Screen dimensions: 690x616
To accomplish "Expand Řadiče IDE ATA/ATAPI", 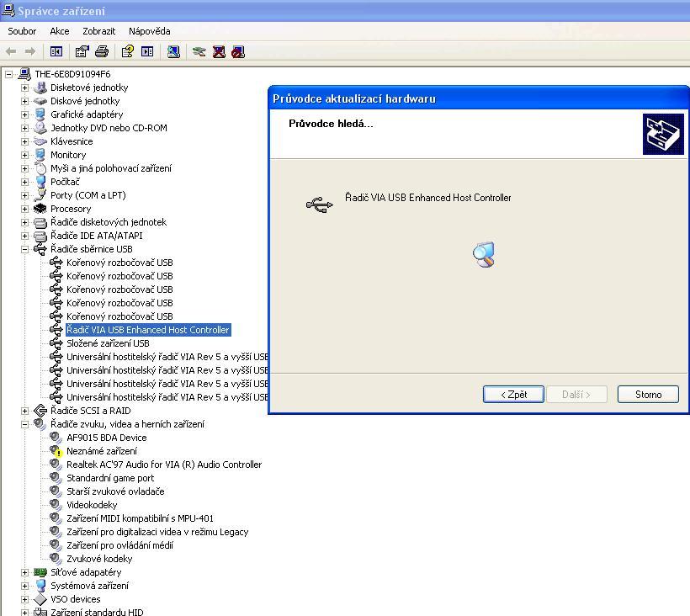I will click(24, 236).
